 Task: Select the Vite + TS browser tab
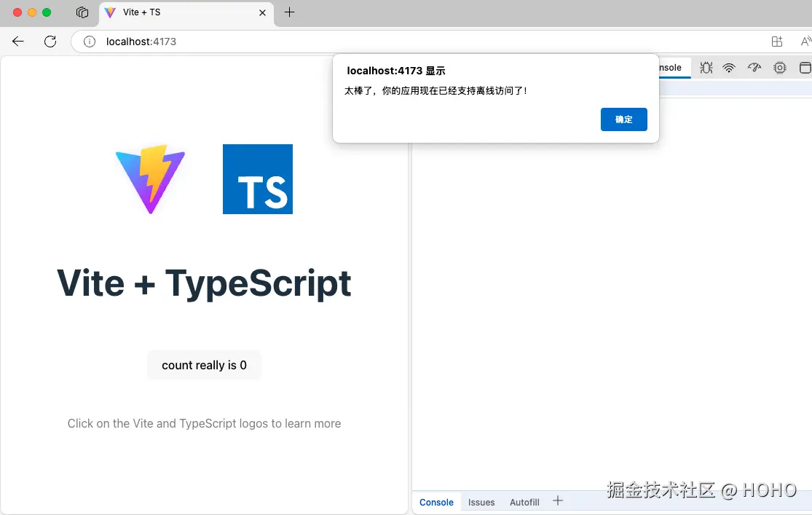(x=186, y=13)
